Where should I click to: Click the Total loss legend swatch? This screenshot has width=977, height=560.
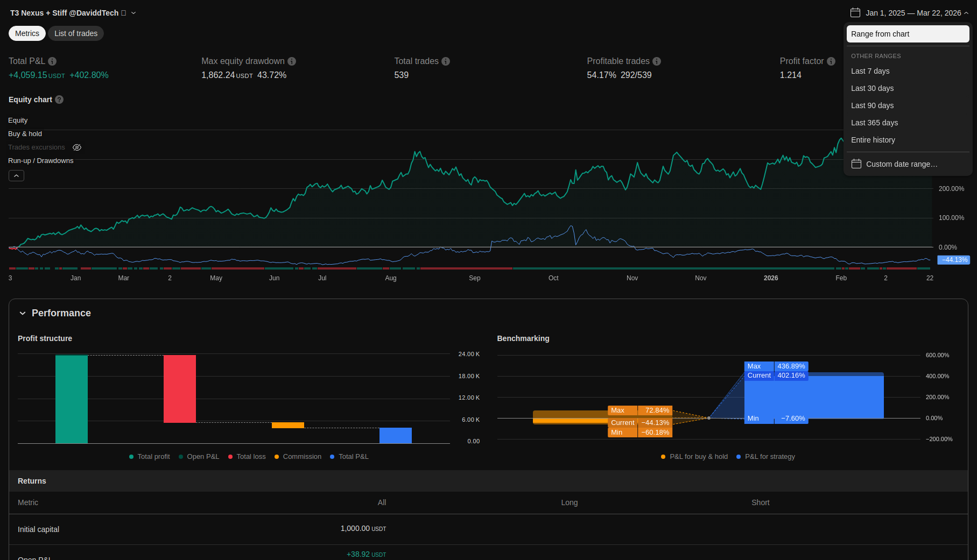[x=230, y=457]
